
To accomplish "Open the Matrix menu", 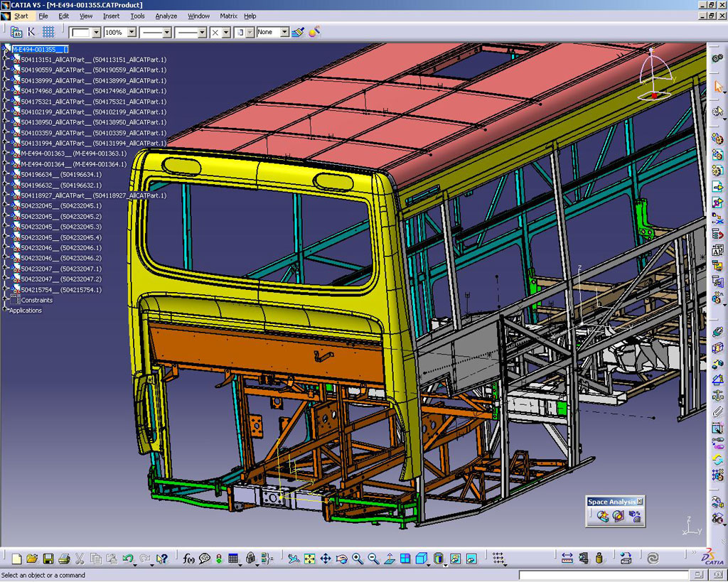I will pos(228,16).
